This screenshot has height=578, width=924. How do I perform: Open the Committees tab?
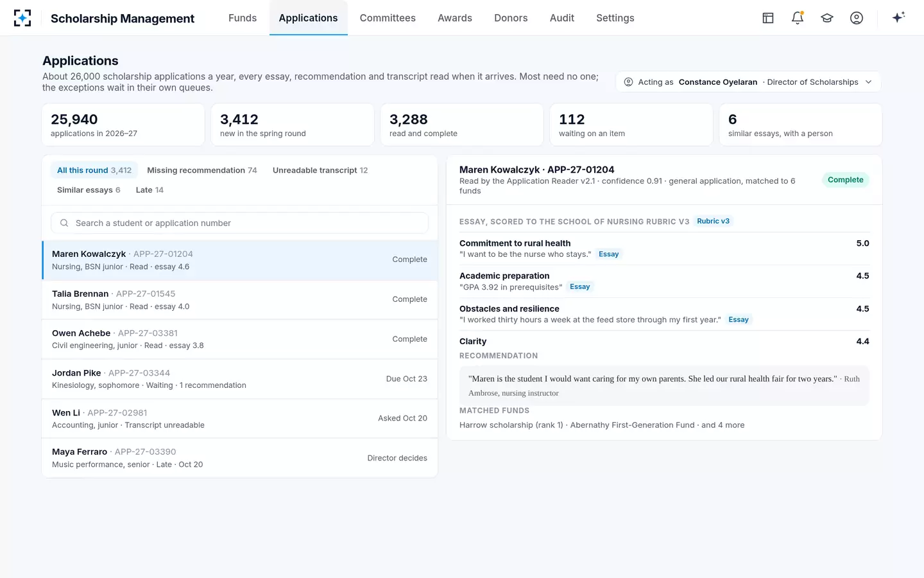[388, 18]
